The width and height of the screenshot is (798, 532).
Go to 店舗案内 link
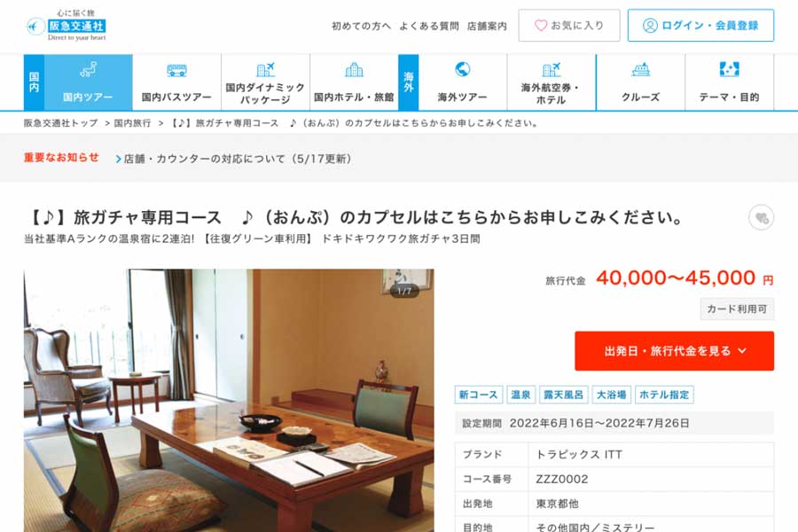click(487, 26)
